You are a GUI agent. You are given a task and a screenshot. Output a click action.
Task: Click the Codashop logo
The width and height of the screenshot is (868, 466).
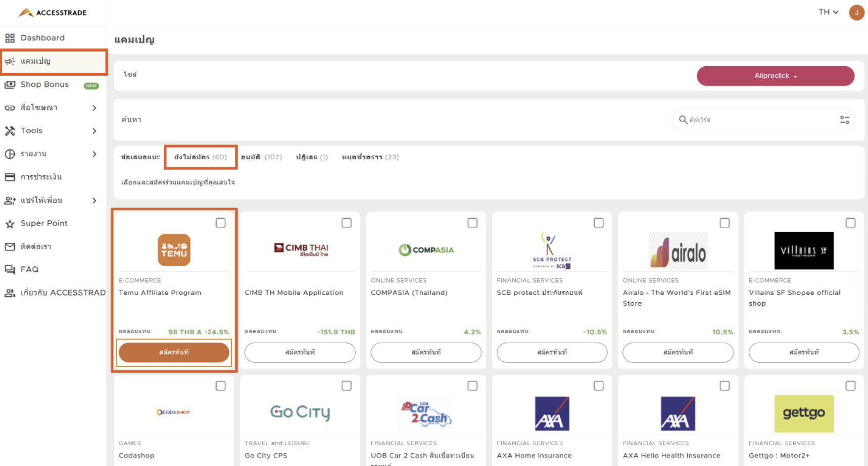point(173,412)
